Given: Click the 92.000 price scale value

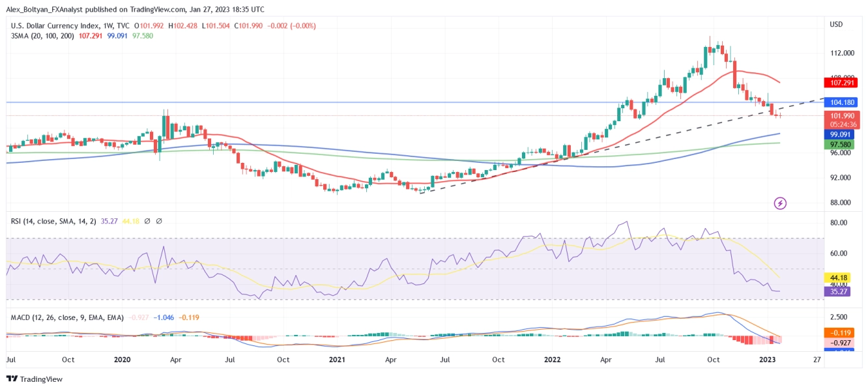Looking at the screenshot, I should tap(842, 178).
